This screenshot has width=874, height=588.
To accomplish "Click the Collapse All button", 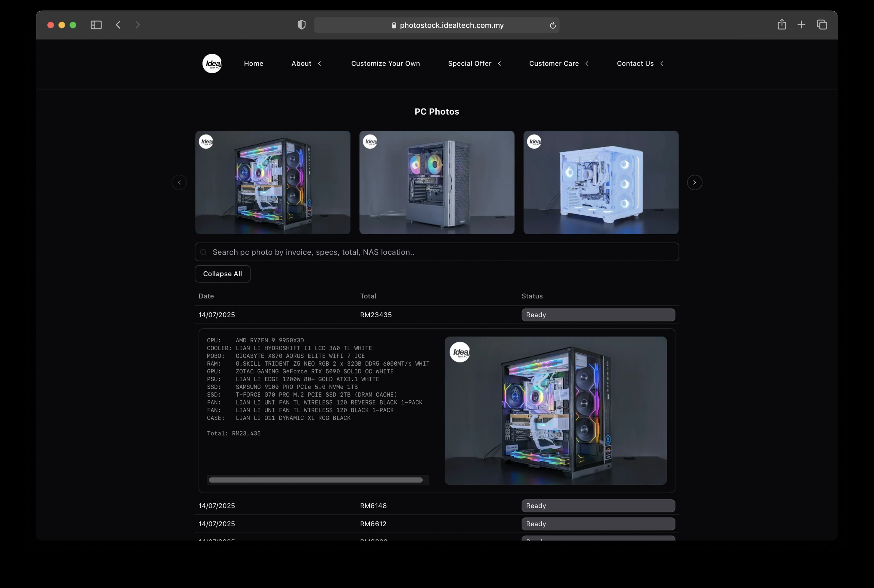I will [x=223, y=274].
